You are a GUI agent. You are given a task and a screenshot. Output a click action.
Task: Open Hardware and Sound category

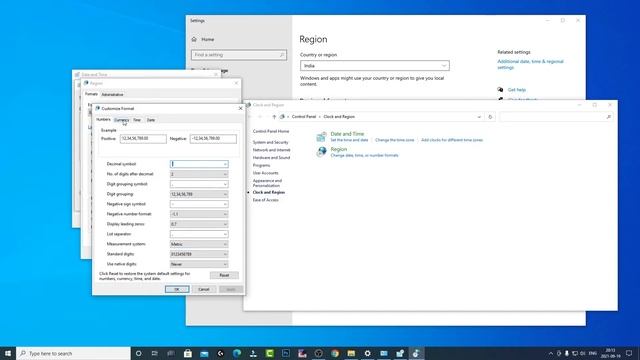[271, 158]
